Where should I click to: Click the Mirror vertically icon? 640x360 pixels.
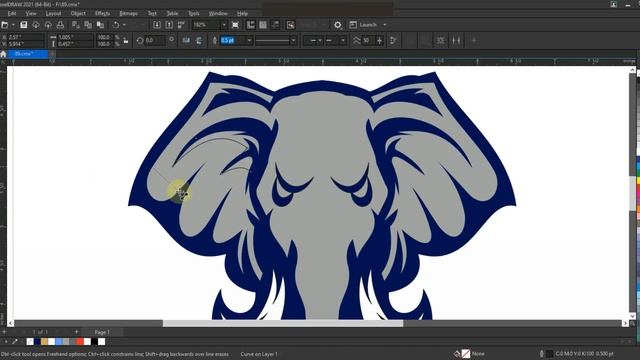tap(199, 40)
